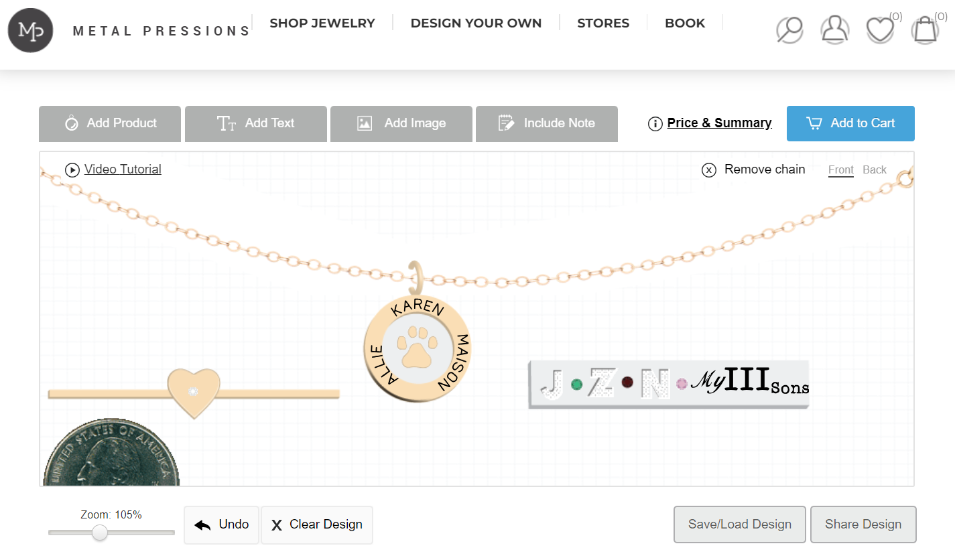955x560 pixels.
Task: Click the info icon beside Price & Summary
Action: point(655,123)
